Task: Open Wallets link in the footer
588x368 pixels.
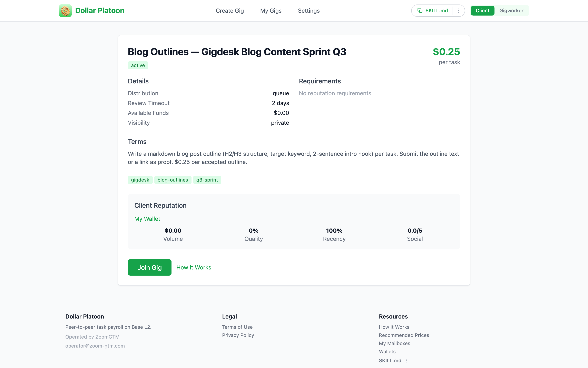Action: [x=387, y=352]
